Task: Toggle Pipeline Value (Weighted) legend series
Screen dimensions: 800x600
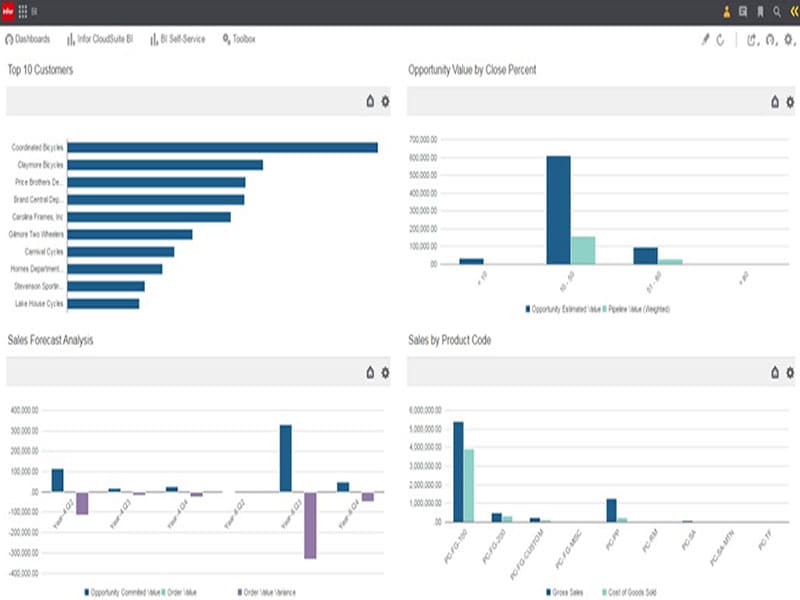Action: pos(637,309)
